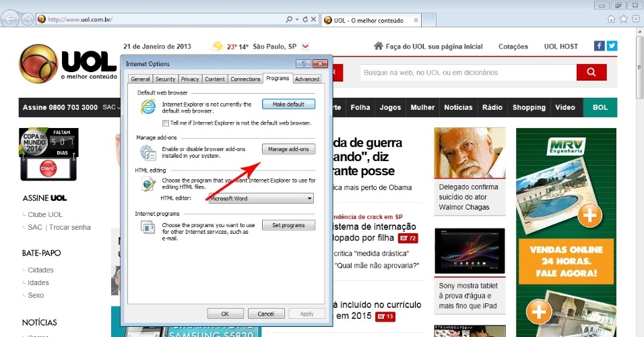The width and height of the screenshot is (644, 337).
Task: Switch to the Connections tab
Action: (x=245, y=79)
